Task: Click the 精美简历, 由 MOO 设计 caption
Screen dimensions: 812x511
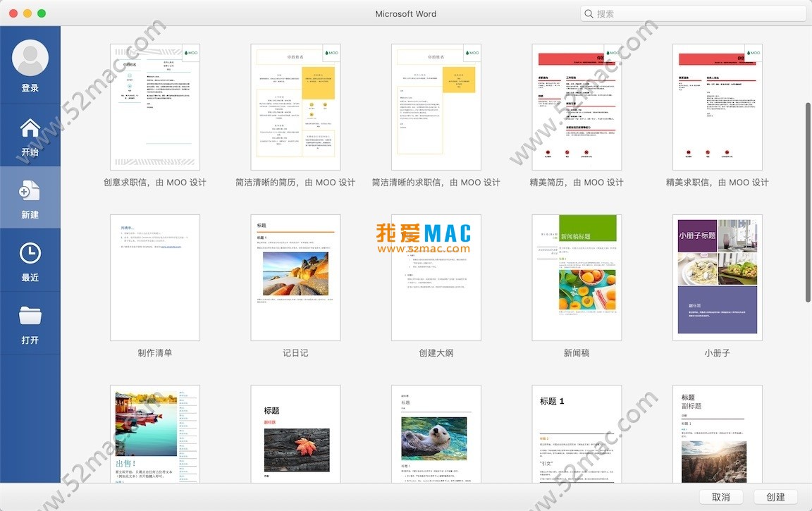Action: tap(577, 183)
